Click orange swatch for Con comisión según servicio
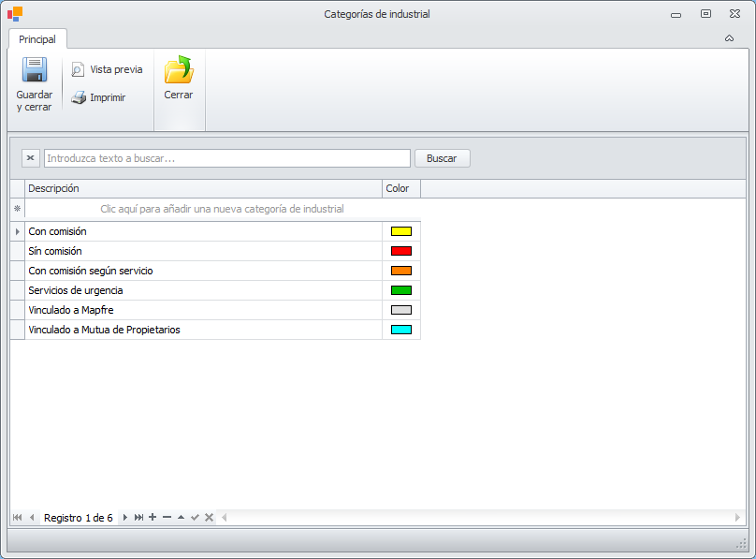 point(401,271)
